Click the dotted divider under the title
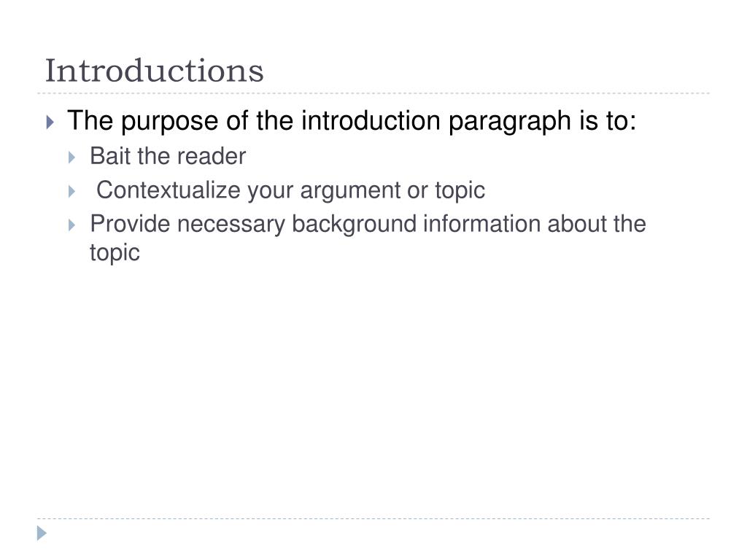Image resolution: width=747 pixels, height=560 pixels. [373, 93]
